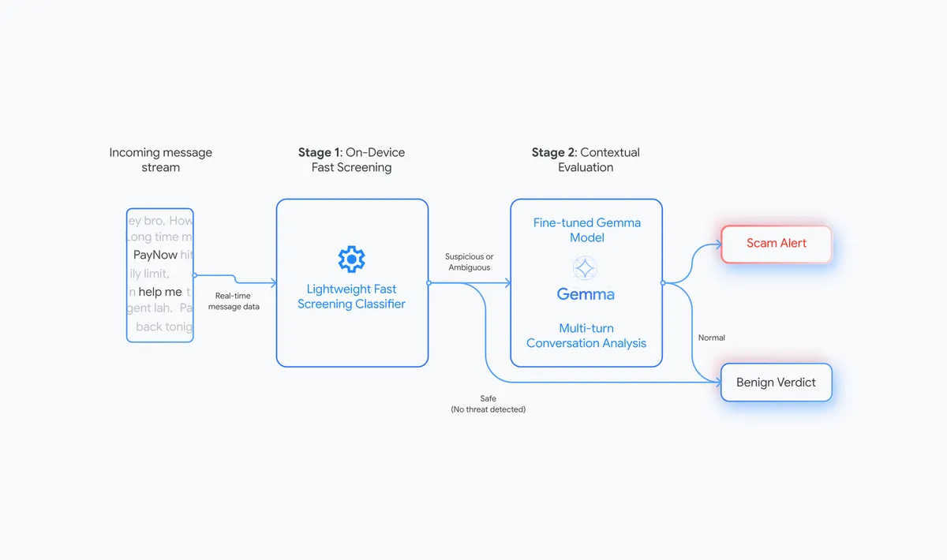Viewport: 947px width, 560px height.
Task: Click the arrowhead entering Stage 1 box
Action: click(x=272, y=282)
